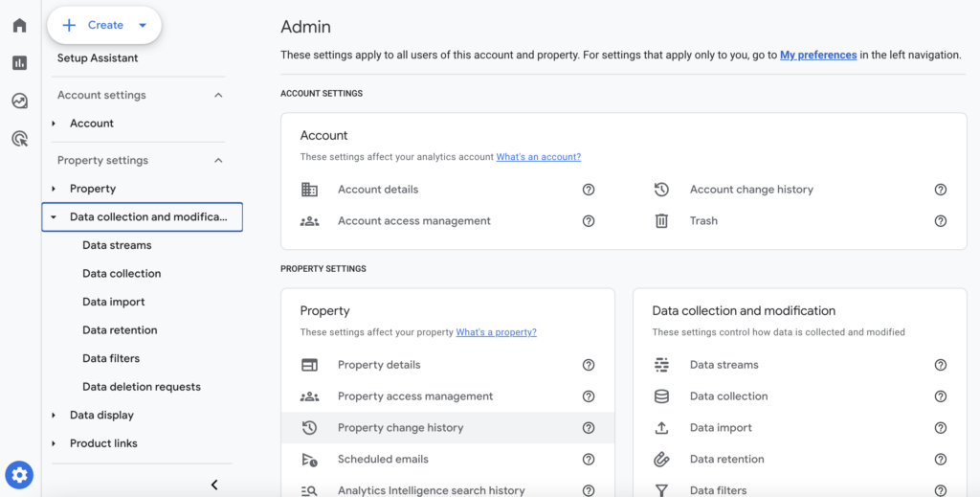
Task: Expand the Property tree arrow
Action: click(54, 189)
